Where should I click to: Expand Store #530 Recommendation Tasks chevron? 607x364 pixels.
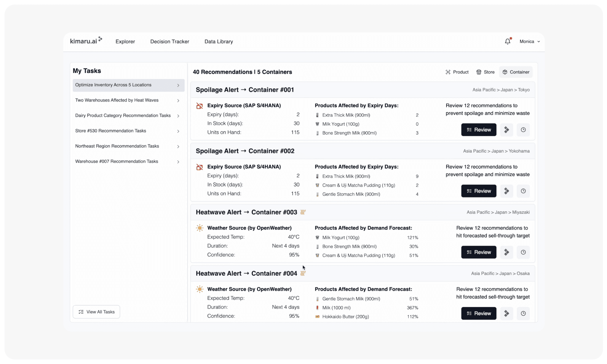point(178,131)
